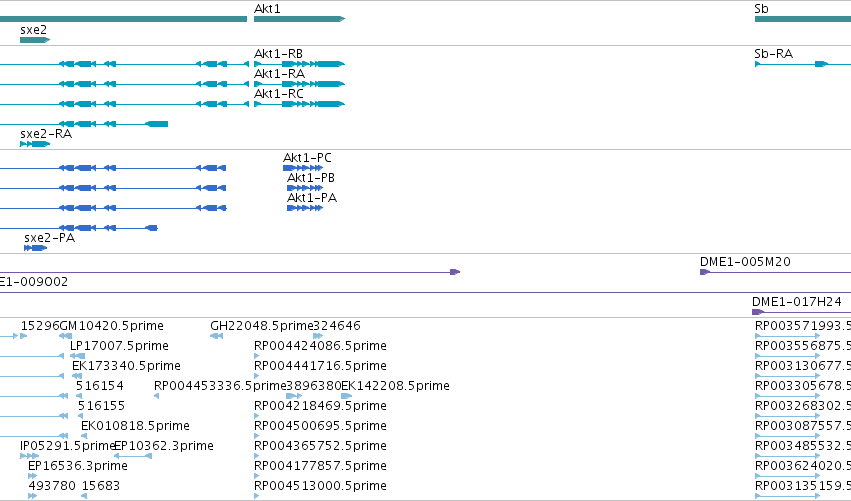Click the Akt1-PB protein label
The height and width of the screenshot is (501, 851).
(x=311, y=178)
